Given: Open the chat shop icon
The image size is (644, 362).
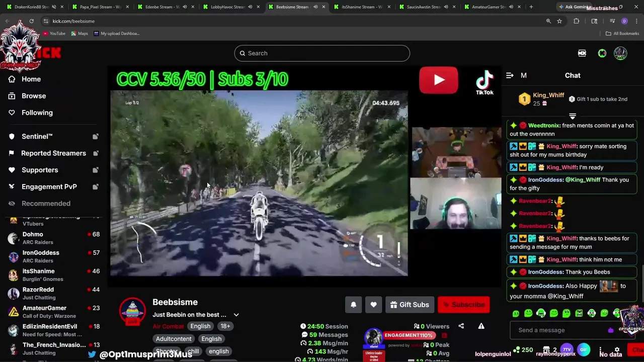Looking at the screenshot, I should (546, 349).
